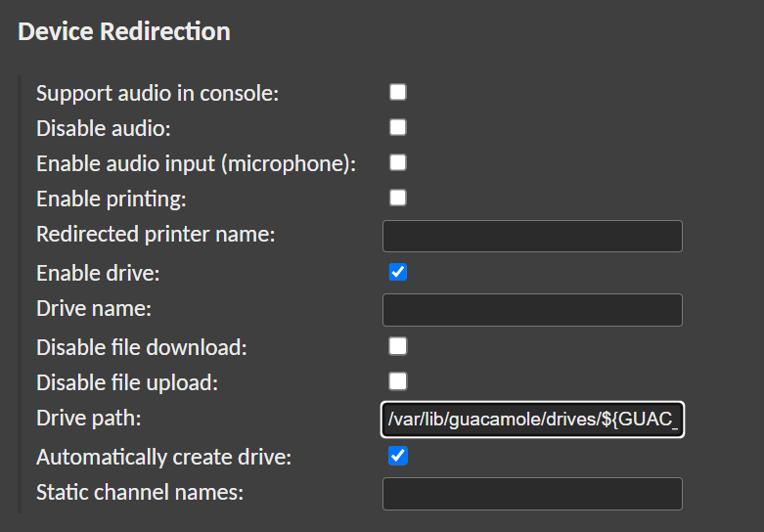
Task: Click the 'Enable audio input (microphone):' label text
Action: coord(196,164)
